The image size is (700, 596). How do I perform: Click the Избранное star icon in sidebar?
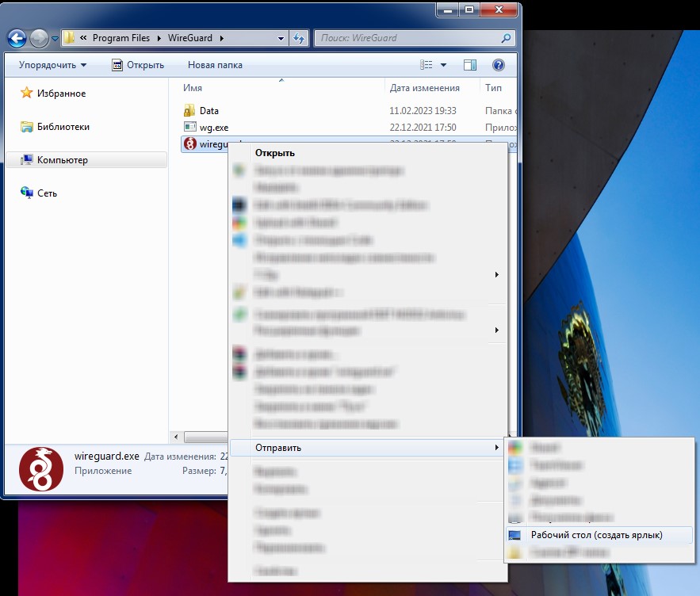pyautogui.click(x=27, y=94)
